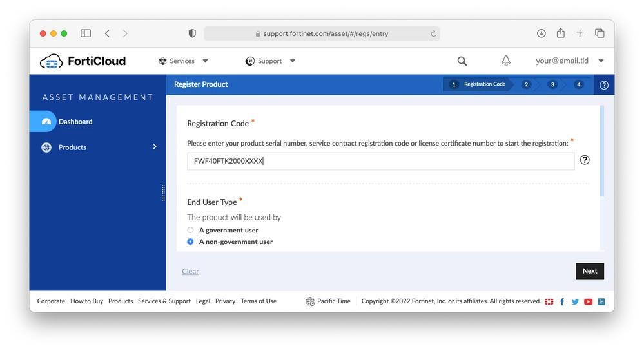
Task: Open Fortinet red logo icon in footer
Action: [549, 302]
